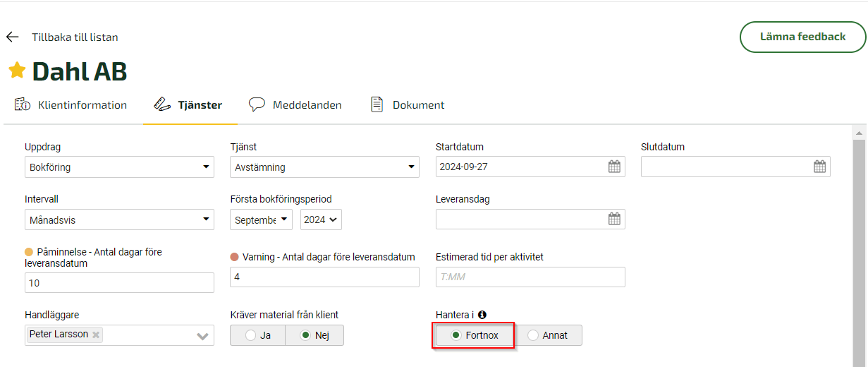868x367 pixels.
Task: Switch to the Dokument tab
Action: coord(408,105)
